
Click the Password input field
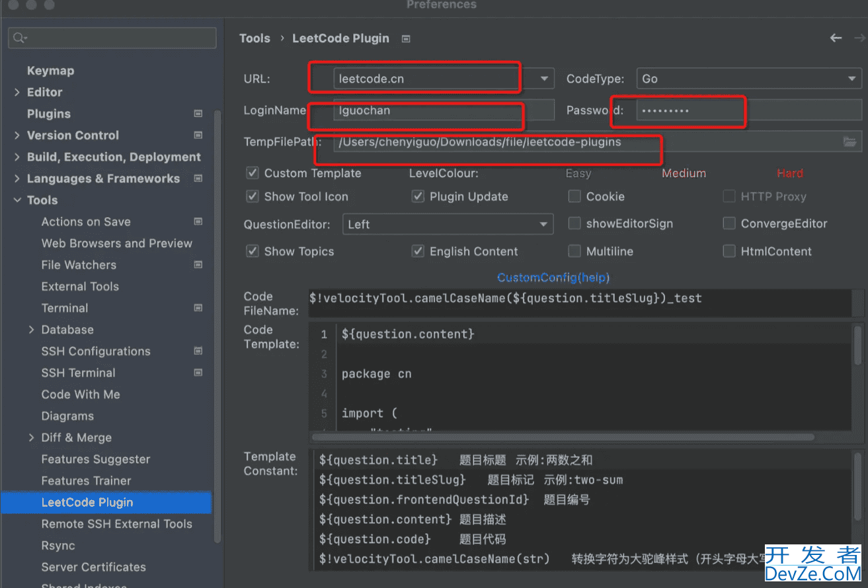click(750, 110)
